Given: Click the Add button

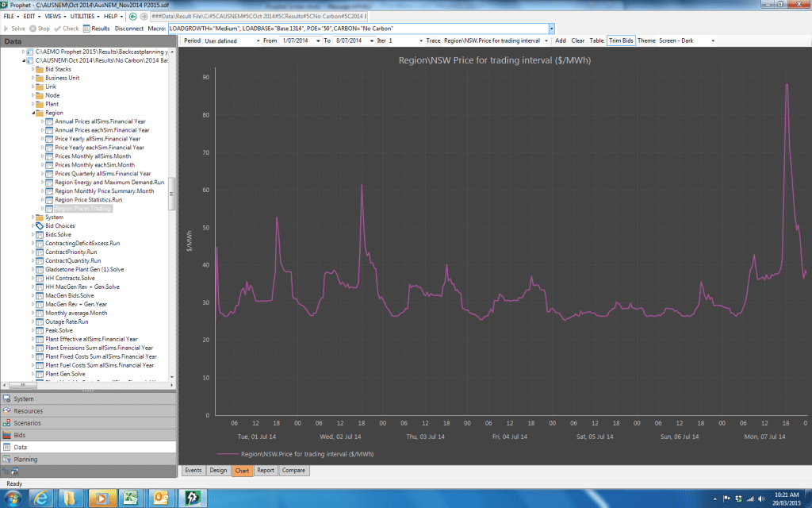Looking at the screenshot, I should [561, 40].
